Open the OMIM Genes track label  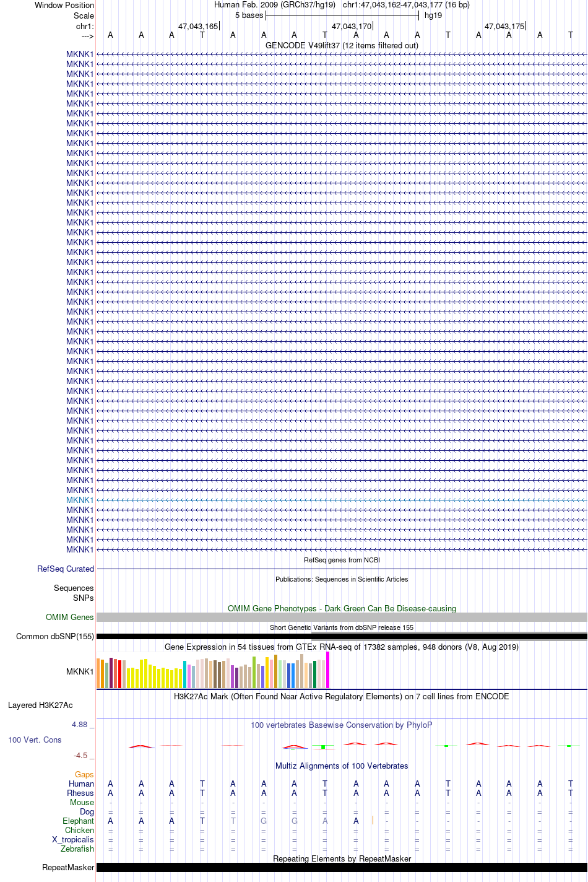pos(70,617)
